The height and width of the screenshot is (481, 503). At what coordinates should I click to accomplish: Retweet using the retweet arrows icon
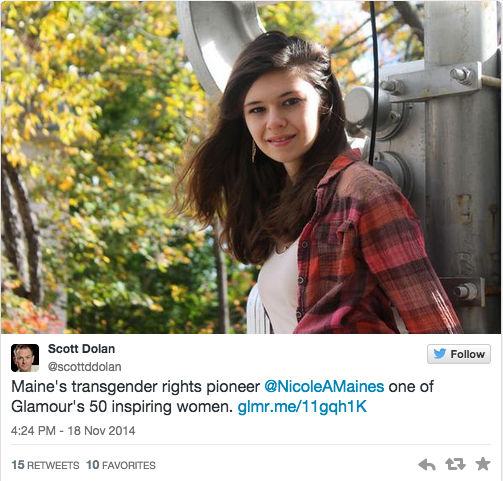[x=455, y=464]
